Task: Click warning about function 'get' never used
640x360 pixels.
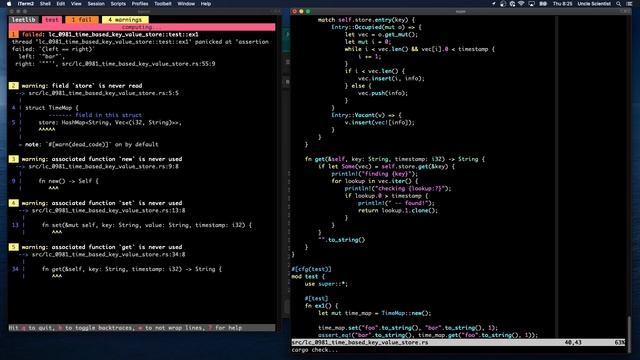Action: coord(102,247)
